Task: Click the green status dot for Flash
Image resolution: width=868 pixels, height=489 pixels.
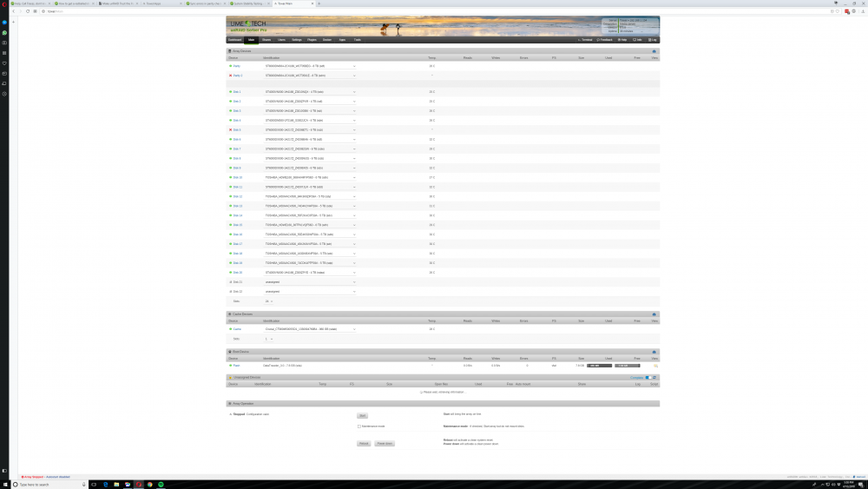Action: (230, 366)
